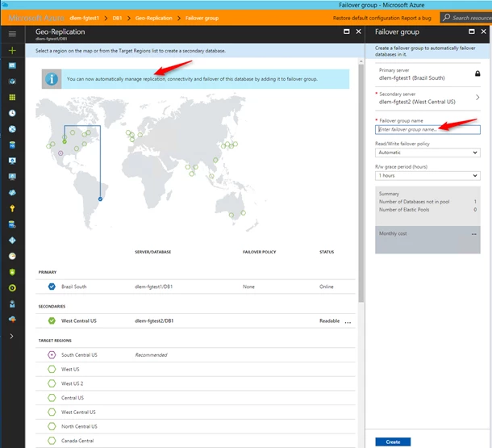Select West Central US target region hexagon

[x=52, y=412]
